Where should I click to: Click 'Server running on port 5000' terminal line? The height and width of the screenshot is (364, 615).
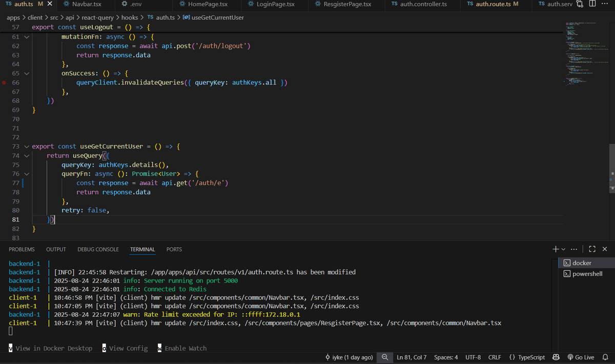coord(191,281)
